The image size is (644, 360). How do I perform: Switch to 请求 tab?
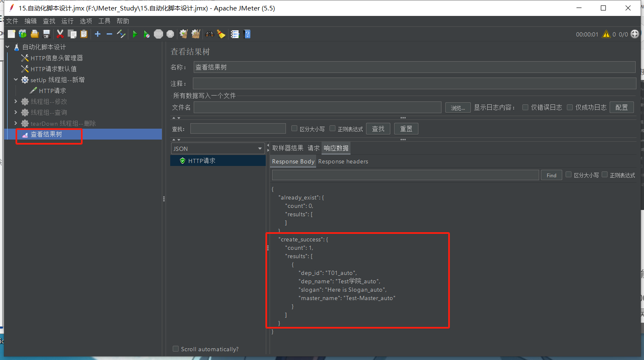(314, 148)
